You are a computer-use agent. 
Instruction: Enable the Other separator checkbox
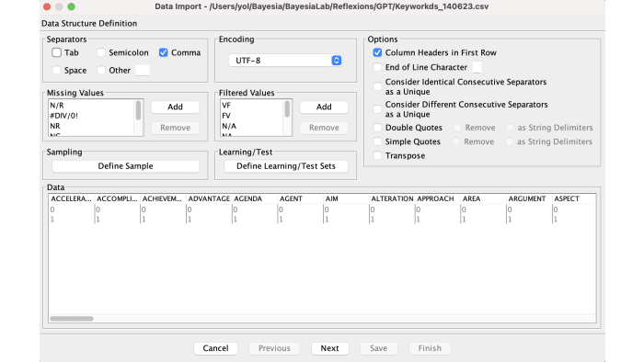[101, 70]
